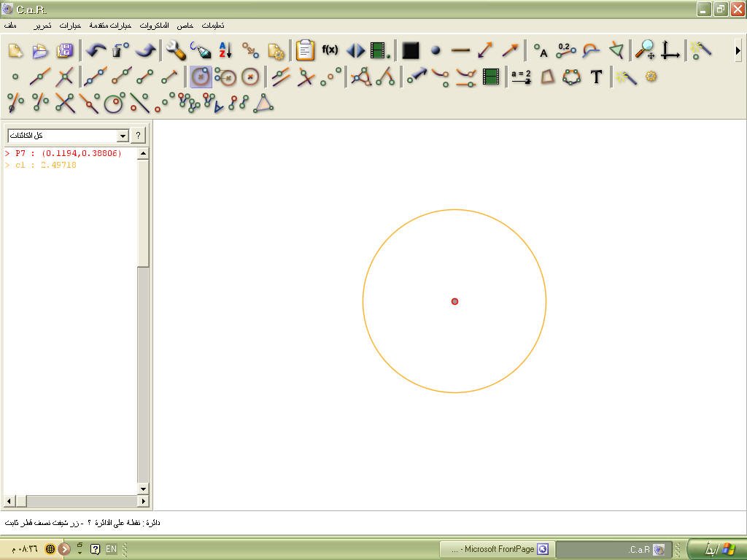Select the black color swatch

pyautogui.click(x=411, y=50)
